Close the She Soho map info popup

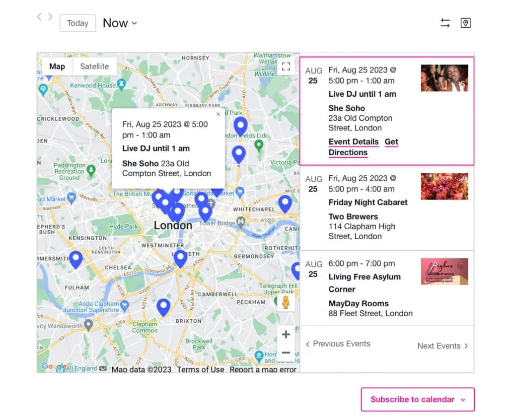pos(218,114)
